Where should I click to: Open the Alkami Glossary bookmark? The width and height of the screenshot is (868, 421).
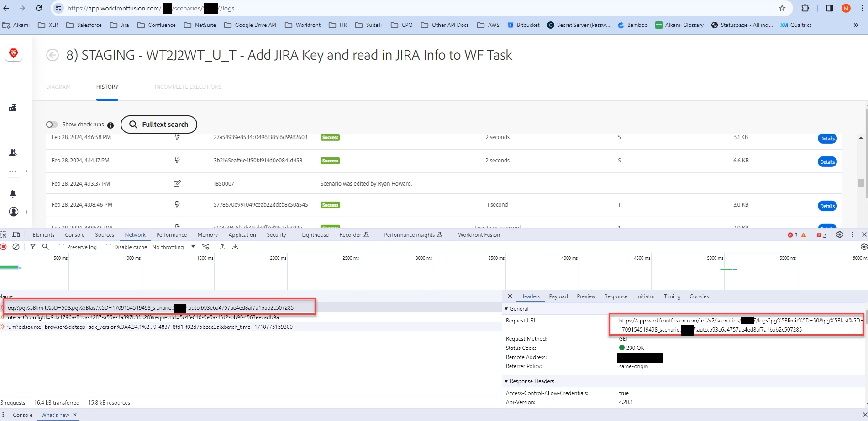pyautogui.click(x=679, y=25)
